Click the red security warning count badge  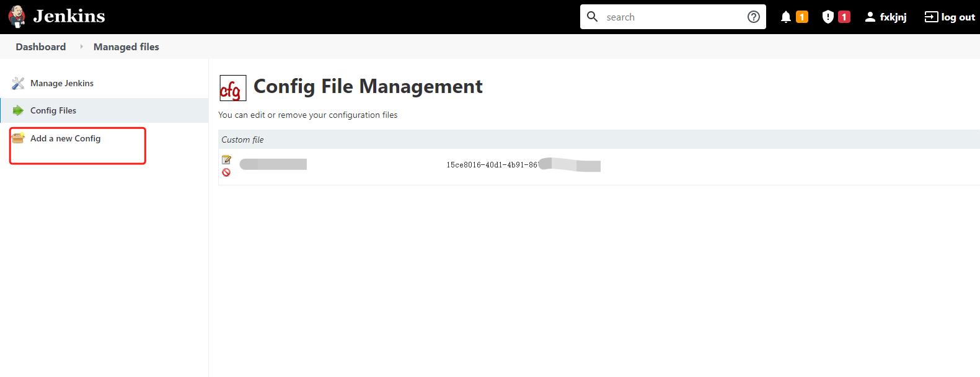pos(844,17)
